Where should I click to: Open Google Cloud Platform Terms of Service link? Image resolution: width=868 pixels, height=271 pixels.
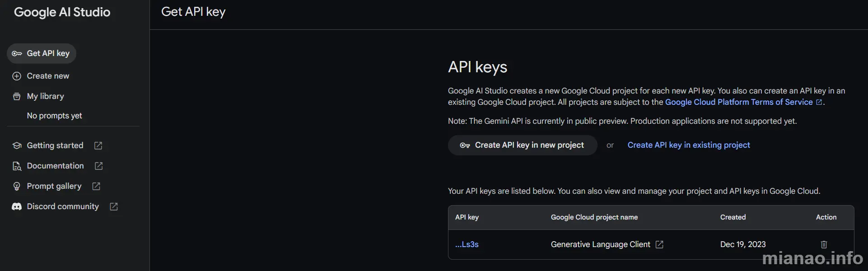click(739, 102)
